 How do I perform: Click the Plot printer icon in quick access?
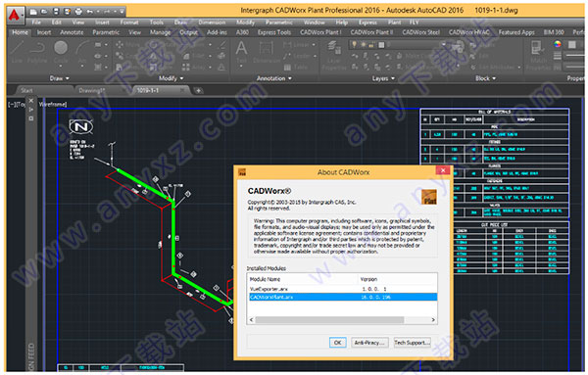click(x=78, y=12)
